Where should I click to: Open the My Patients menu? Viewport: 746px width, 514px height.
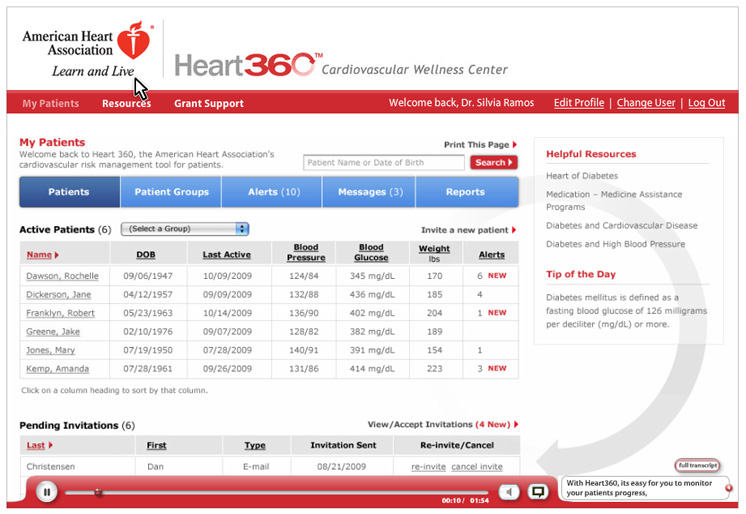(x=50, y=103)
